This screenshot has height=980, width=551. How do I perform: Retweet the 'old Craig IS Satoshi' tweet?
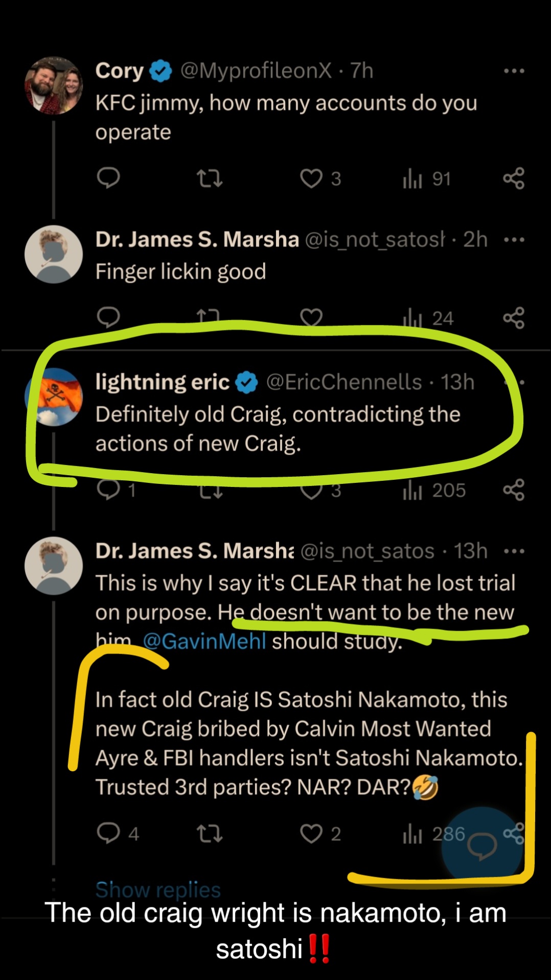210,834
